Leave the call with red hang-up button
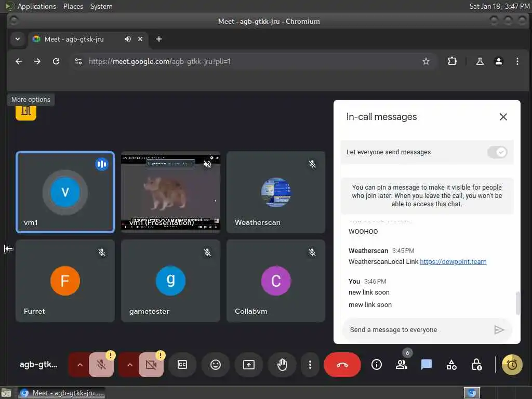Viewport: 532px width, 399px height. click(x=342, y=365)
